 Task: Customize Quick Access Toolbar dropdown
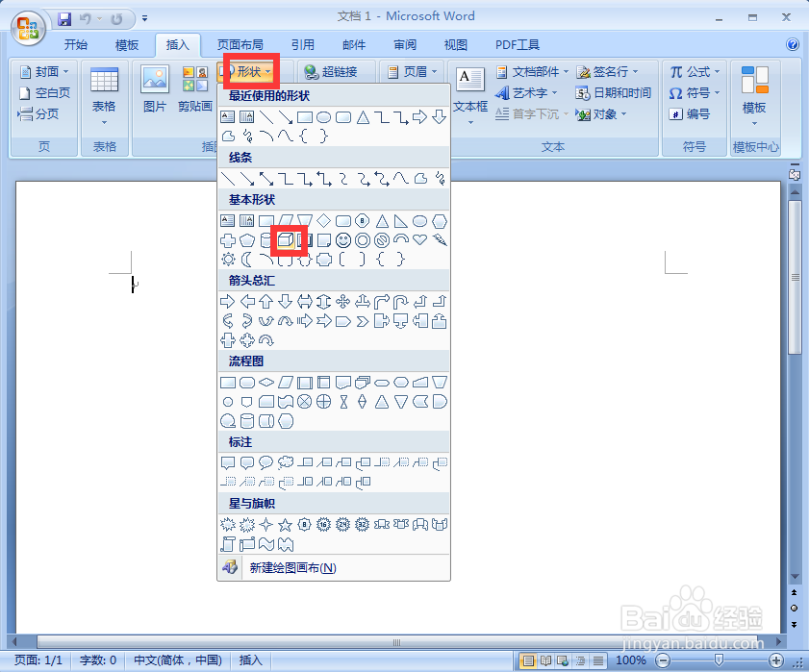(x=144, y=19)
